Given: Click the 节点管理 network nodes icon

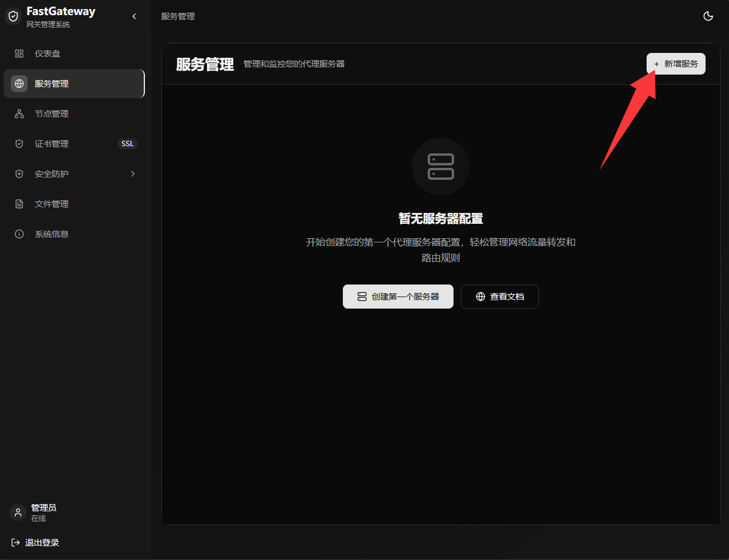Looking at the screenshot, I should click(x=19, y=114).
